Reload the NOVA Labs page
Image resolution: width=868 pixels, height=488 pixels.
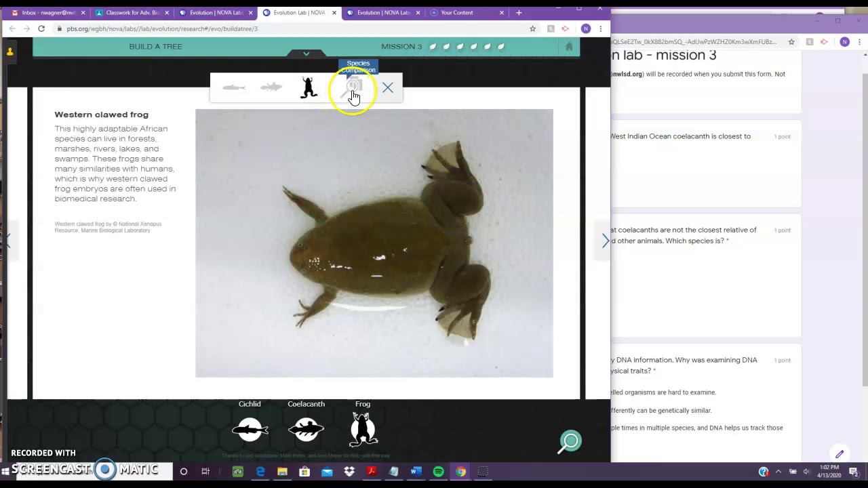click(41, 28)
